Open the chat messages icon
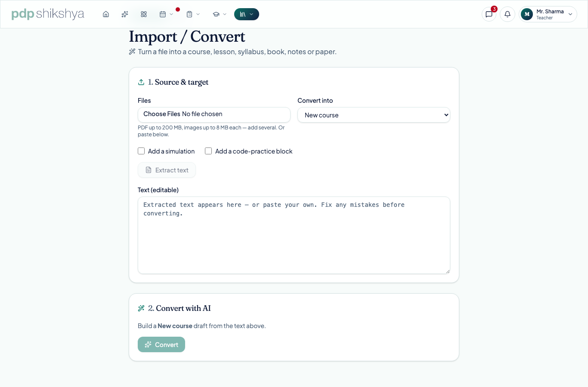The height and width of the screenshot is (387, 588). point(489,14)
